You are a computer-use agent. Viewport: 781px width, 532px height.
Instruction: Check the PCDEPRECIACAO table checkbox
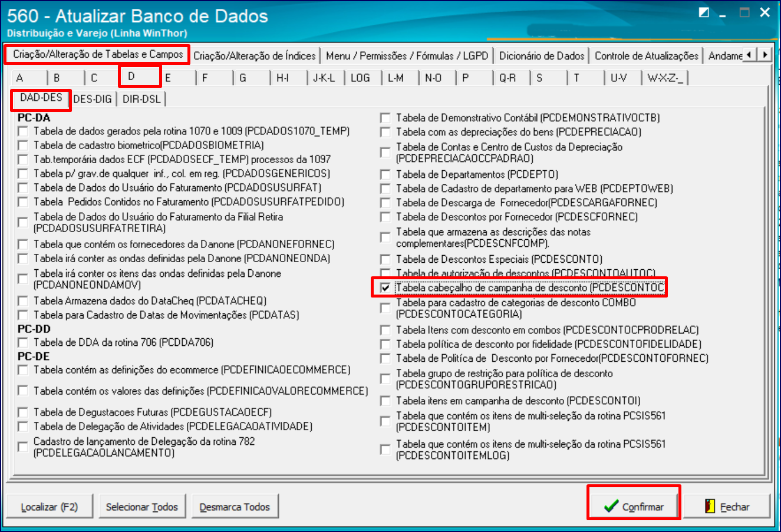[x=385, y=133]
